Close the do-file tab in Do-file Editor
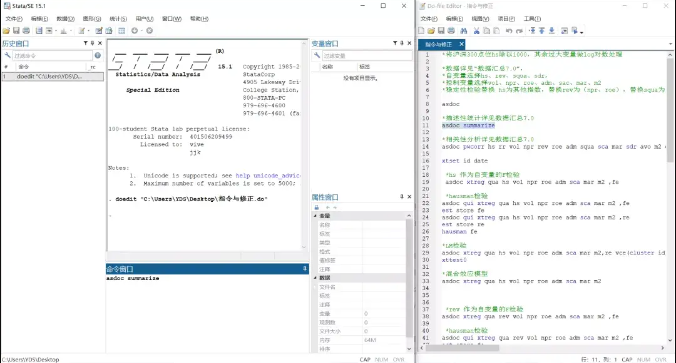676x363 pixels. pyautogui.click(x=461, y=44)
